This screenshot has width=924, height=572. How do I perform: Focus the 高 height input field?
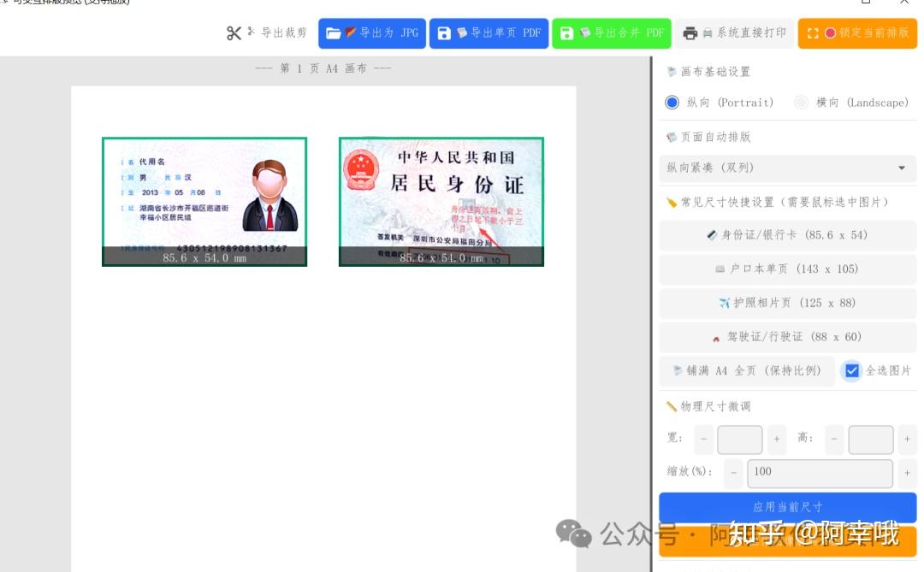click(871, 439)
